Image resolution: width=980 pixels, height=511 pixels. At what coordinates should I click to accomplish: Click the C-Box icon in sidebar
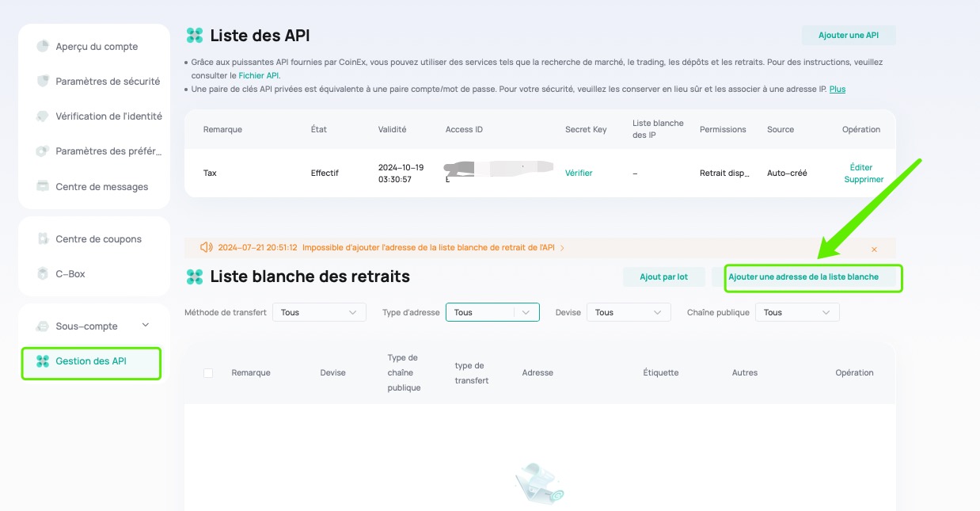[x=43, y=274]
